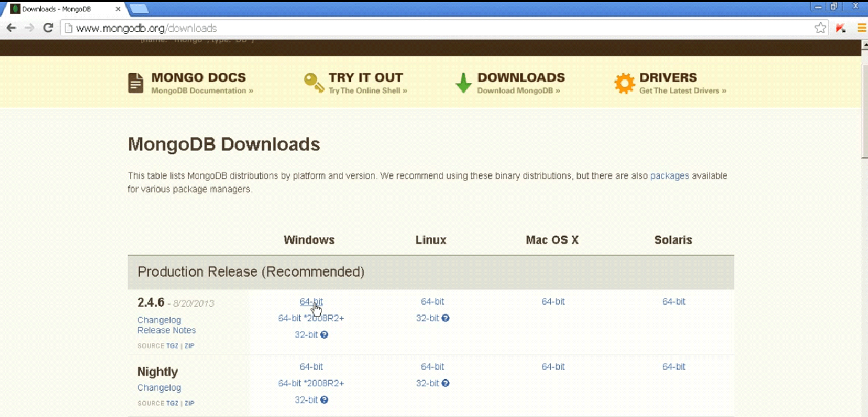868x417 pixels.
Task: Download 2.4.6 Linux 32-bit
Action: tap(427, 318)
